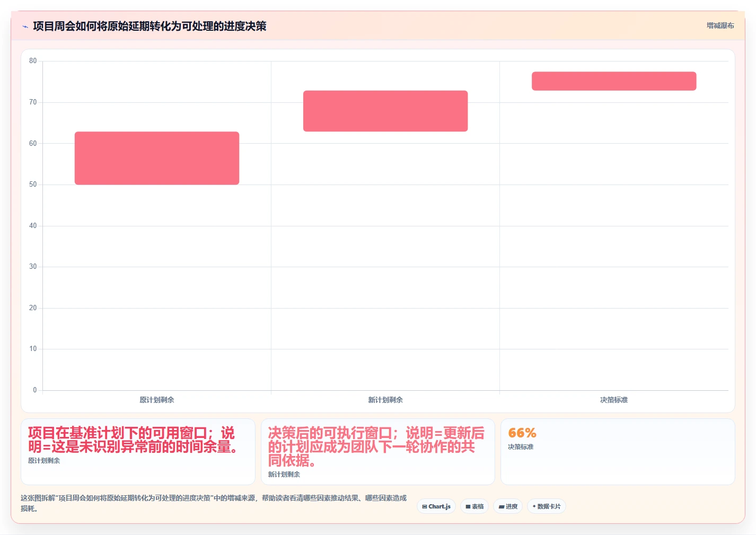
Task: Click the 决策标准 caption under 66%
Action: (x=521, y=447)
